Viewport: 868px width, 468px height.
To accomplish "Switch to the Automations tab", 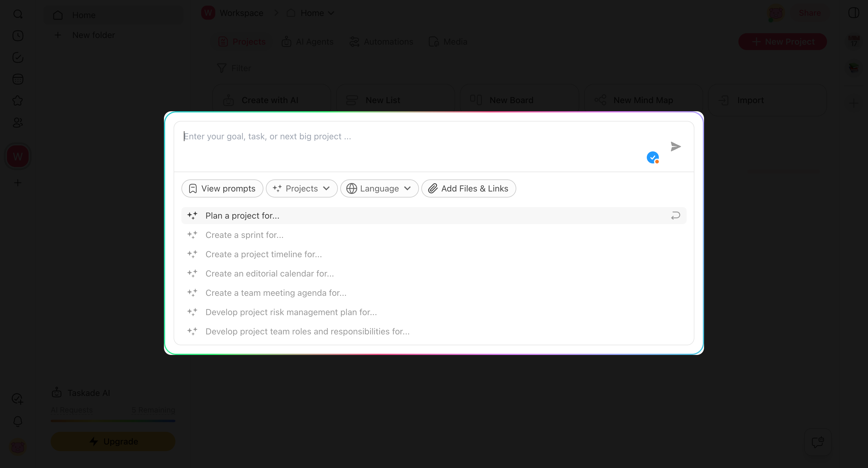I will [x=381, y=42].
